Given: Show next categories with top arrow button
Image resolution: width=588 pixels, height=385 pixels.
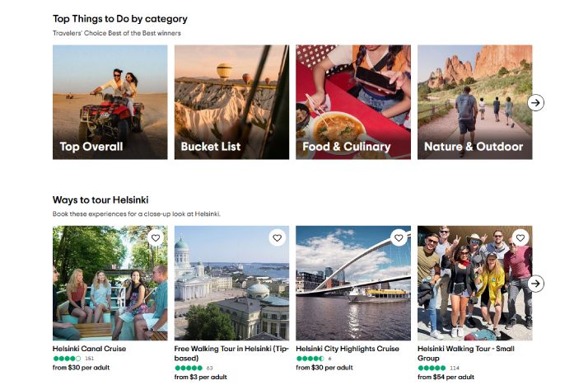Looking at the screenshot, I should 535,102.
